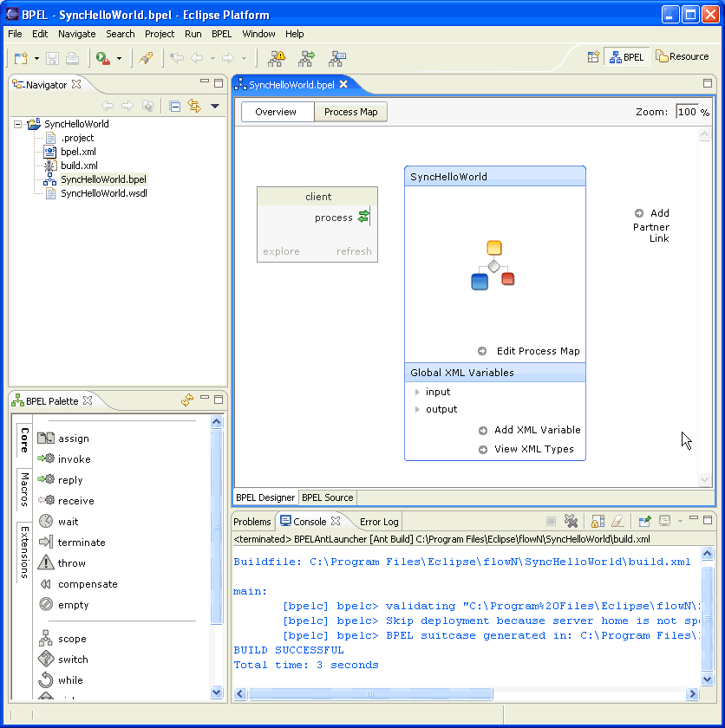
Task: Click the Collapse All icon in Navigator
Action: point(175,107)
